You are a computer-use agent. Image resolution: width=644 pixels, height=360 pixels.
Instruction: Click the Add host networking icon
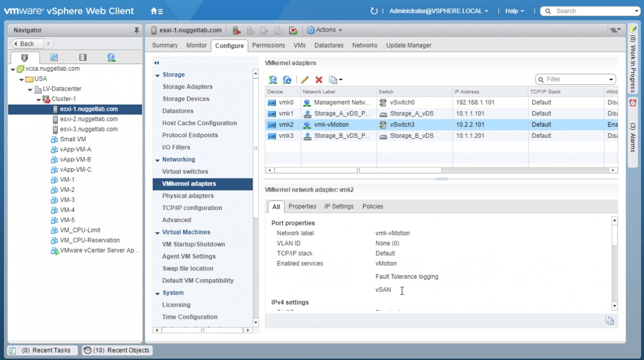coord(273,80)
